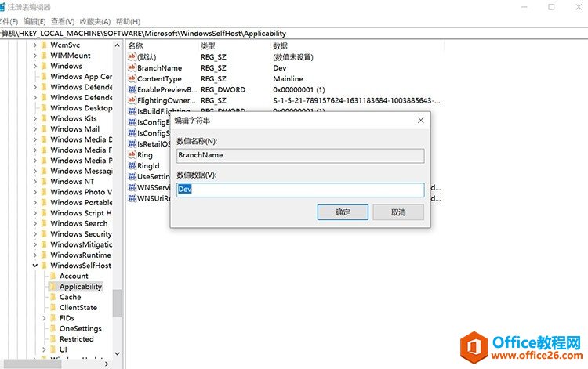Click the Account folder icon

click(53, 276)
